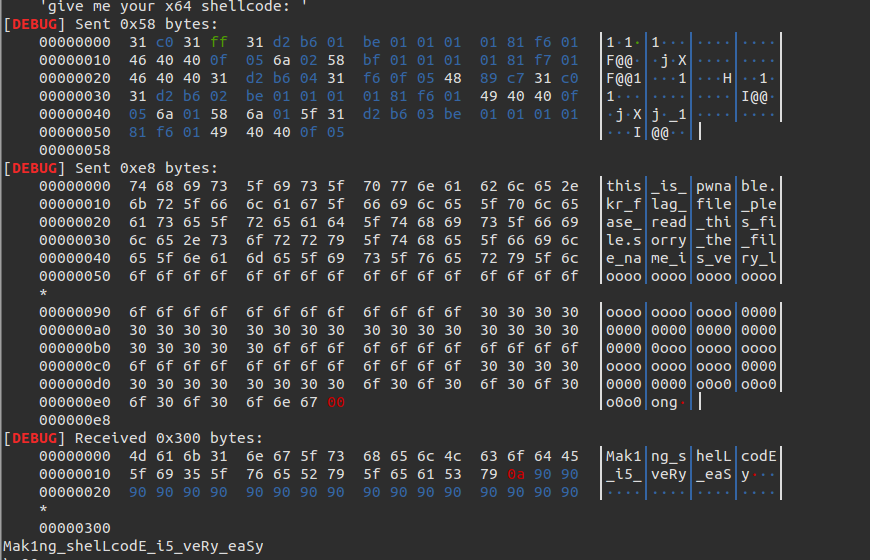The width and height of the screenshot is (870, 560).
Task: Click the ending offset 00000058
Action: [75, 150]
